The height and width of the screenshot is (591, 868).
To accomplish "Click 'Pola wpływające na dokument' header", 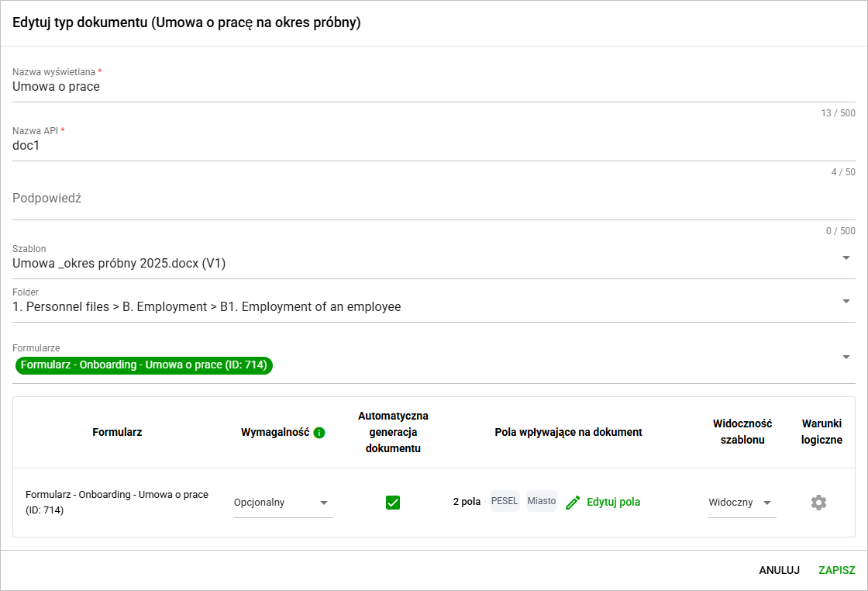I will click(x=569, y=432).
